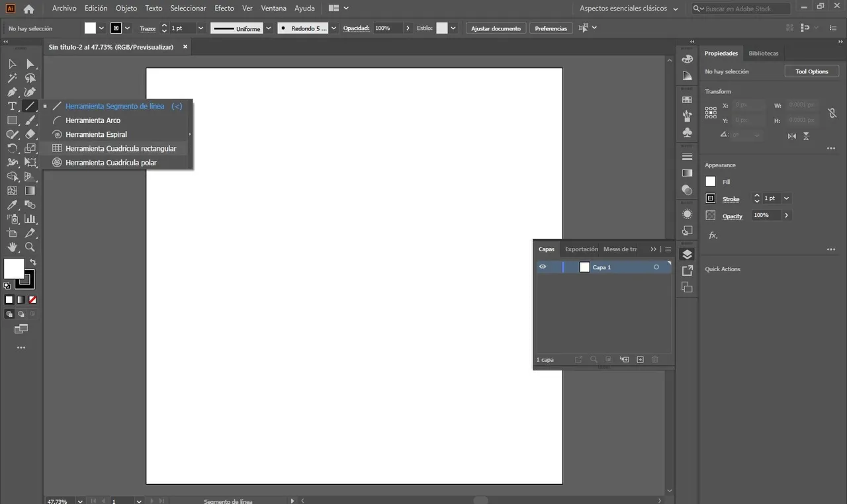Open the zoom level dropdown at bottom
The image size is (847, 504).
[80, 501]
